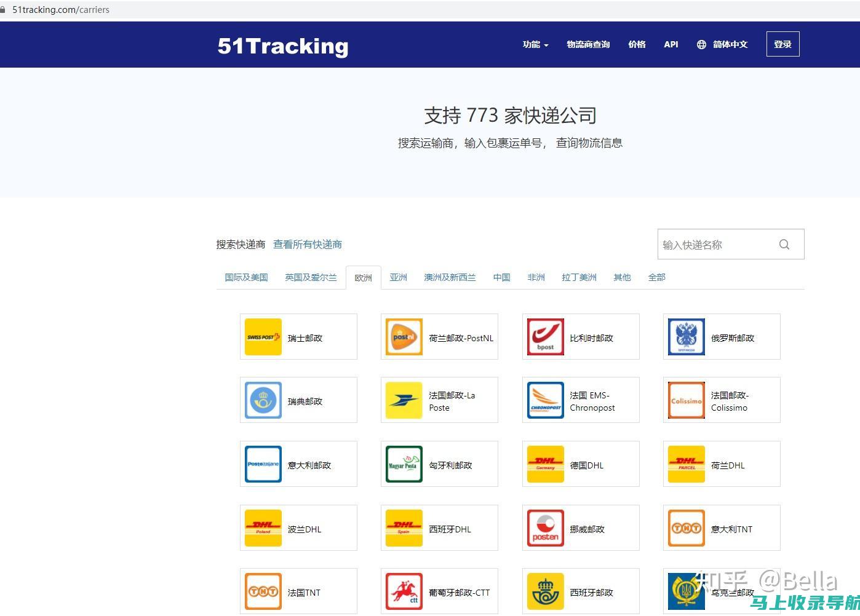This screenshot has height=616, width=860.
Task: Click the CTT Portugal horse logo
Action: tap(404, 591)
